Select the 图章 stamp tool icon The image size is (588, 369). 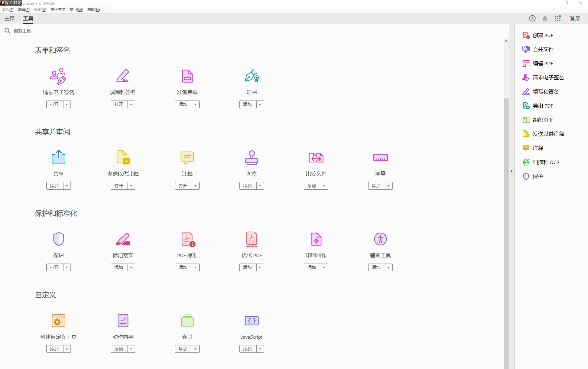(x=251, y=158)
